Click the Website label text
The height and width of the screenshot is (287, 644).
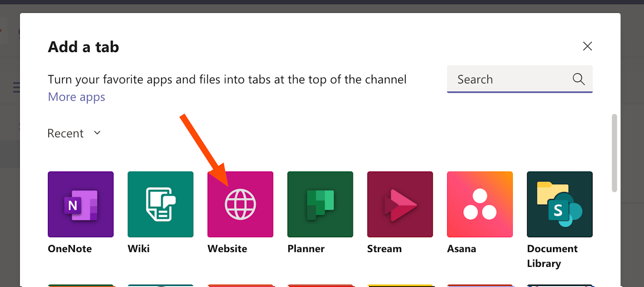pos(227,249)
